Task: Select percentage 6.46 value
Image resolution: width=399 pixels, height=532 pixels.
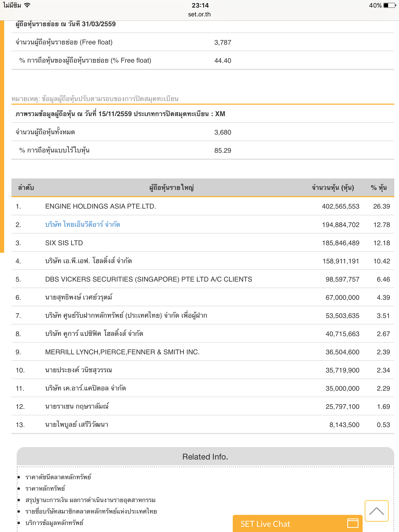Action: pyautogui.click(x=383, y=279)
